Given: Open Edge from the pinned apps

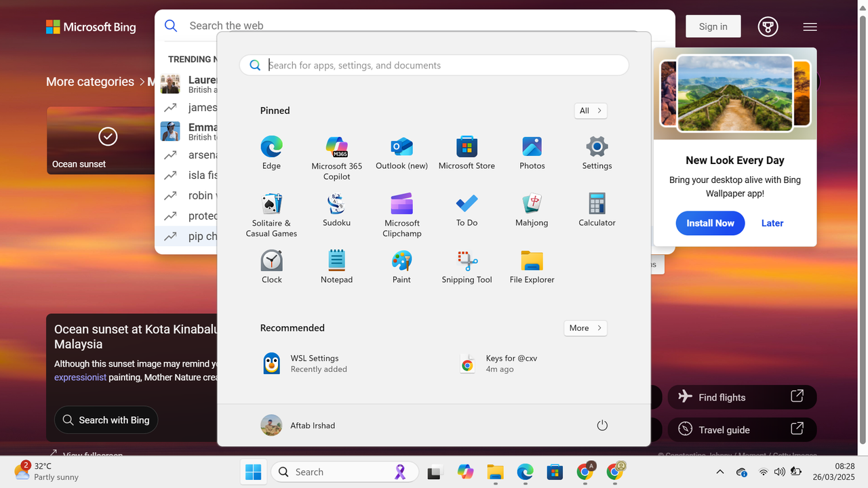Looking at the screenshot, I should pos(271,153).
